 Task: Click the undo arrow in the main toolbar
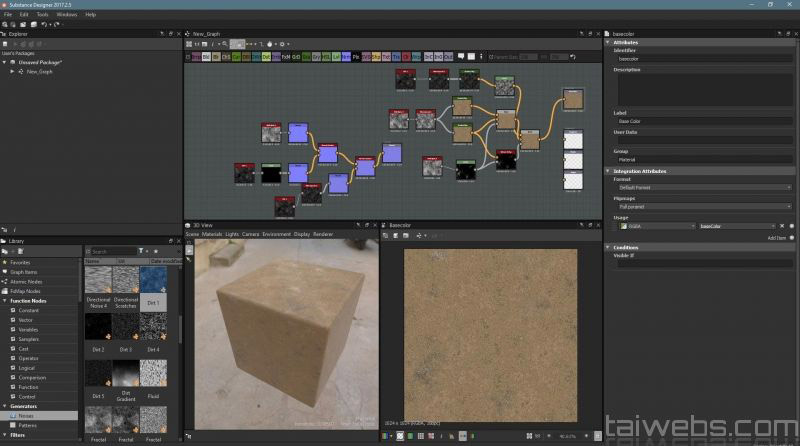point(44,24)
